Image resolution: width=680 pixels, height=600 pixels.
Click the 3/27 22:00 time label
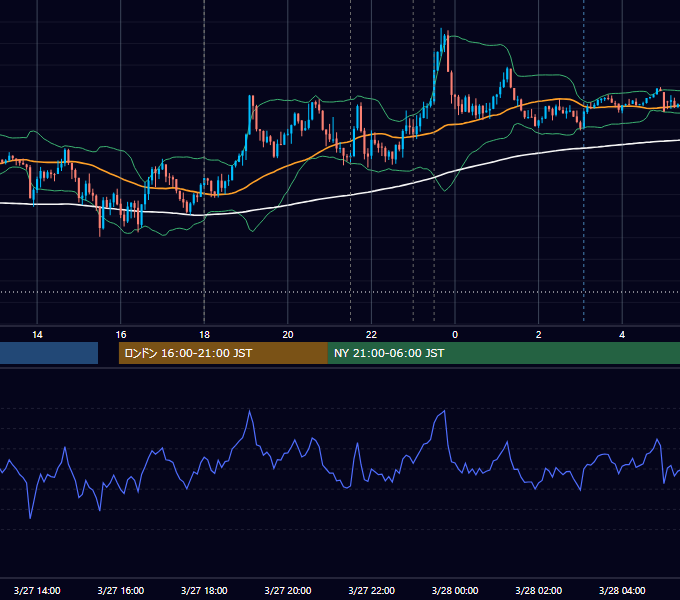point(372,590)
